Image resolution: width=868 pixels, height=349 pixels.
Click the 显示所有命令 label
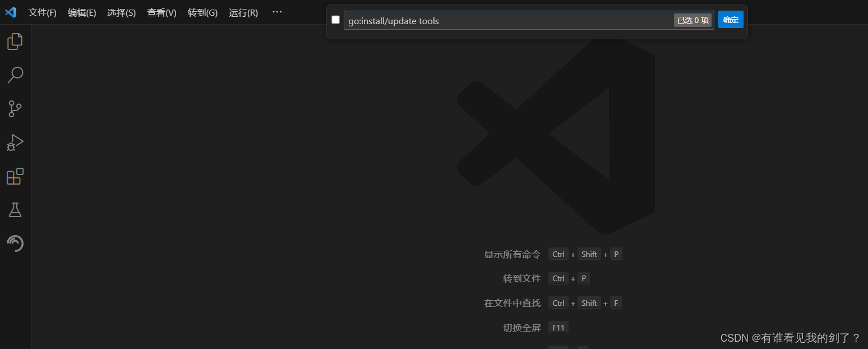click(513, 254)
